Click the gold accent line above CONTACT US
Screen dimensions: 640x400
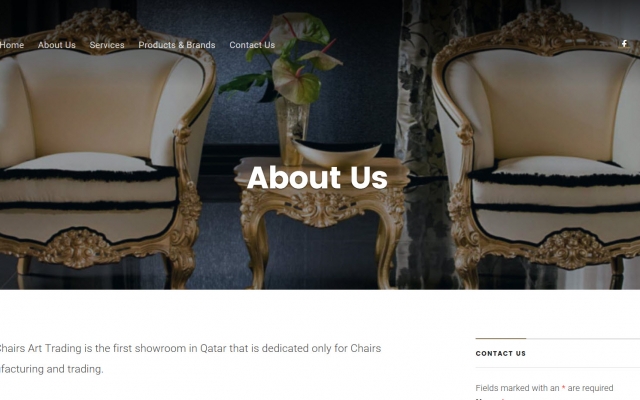501,338
